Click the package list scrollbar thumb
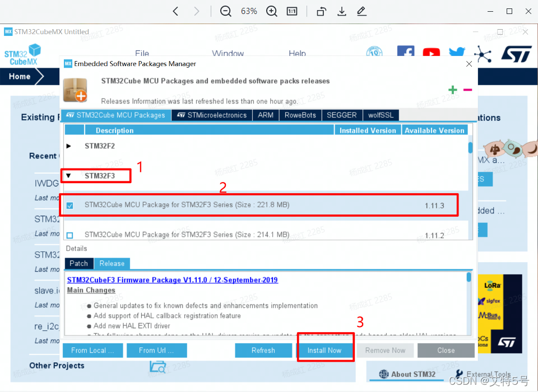 click(470, 148)
